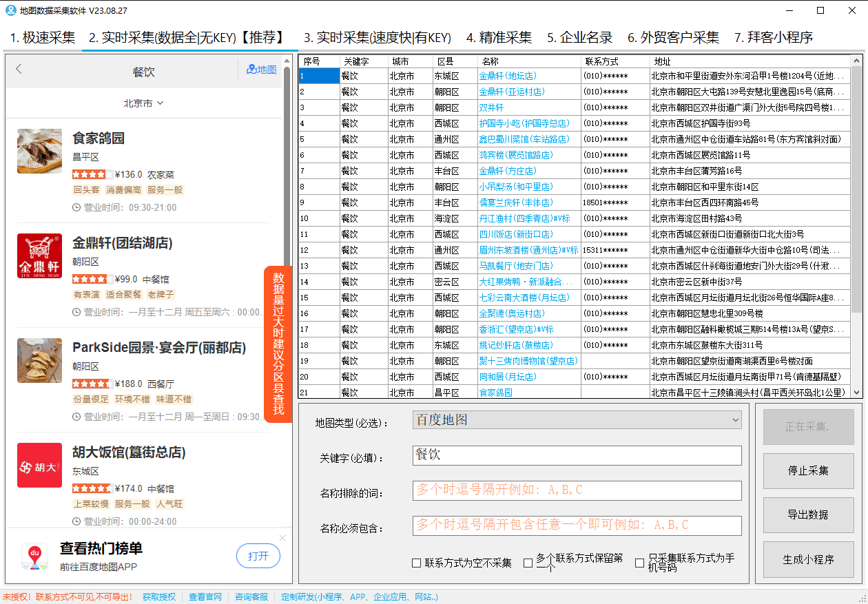Go back using the arrow beside 餐饮
The height and width of the screenshot is (604, 868).
pyautogui.click(x=19, y=69)
